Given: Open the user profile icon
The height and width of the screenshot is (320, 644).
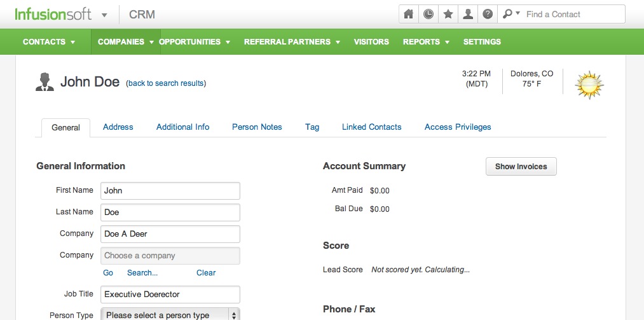Looking at the screenshot, I should click(x=468, y=15).
